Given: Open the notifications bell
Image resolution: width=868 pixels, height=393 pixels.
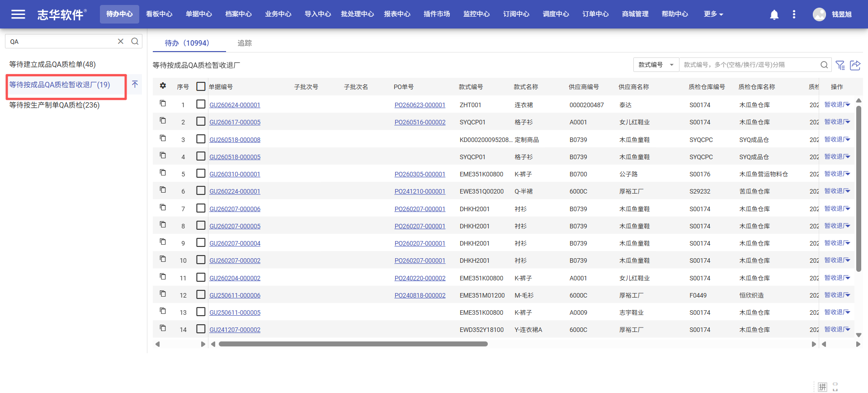Looking at the screenshot, I should click(774, 14).
